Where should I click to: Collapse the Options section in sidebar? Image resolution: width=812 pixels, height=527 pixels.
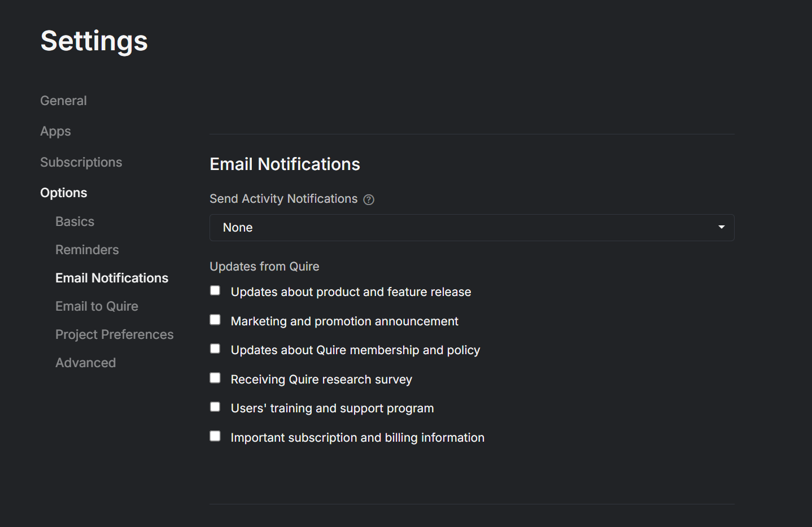63,193
